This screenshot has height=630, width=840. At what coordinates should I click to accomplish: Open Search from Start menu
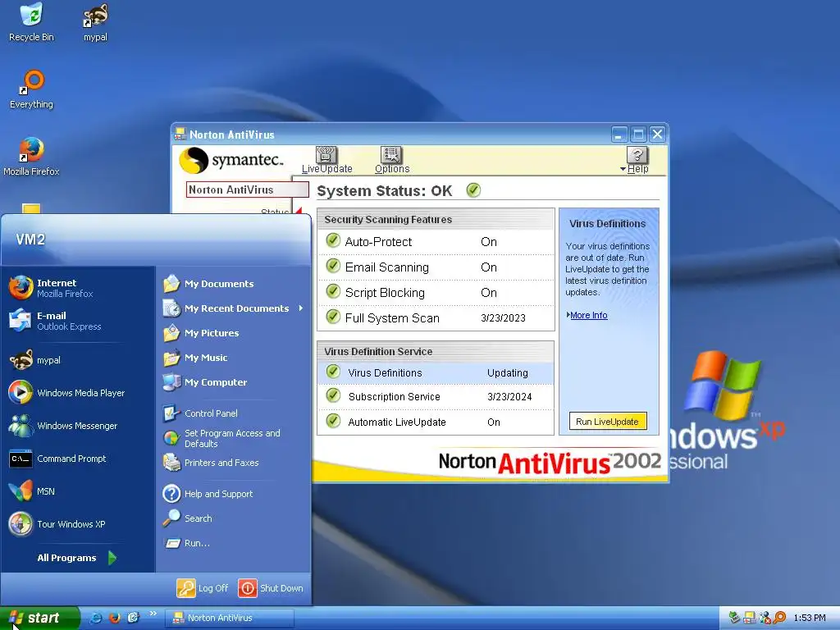click(x=234, y=518)
